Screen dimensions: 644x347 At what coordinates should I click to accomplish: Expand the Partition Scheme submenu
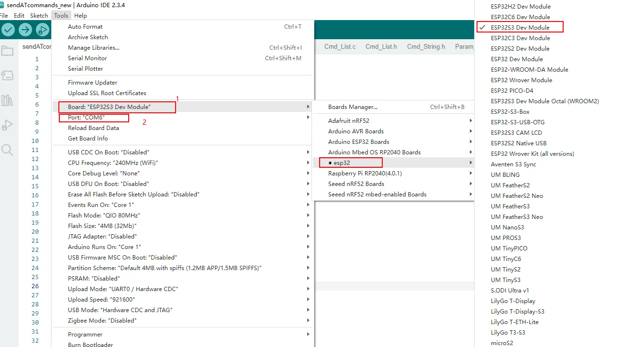pos(165,268)
